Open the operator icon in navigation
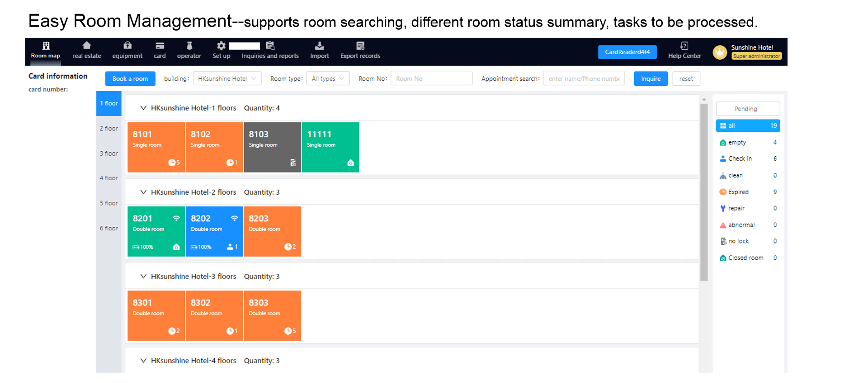 point(189,46)
